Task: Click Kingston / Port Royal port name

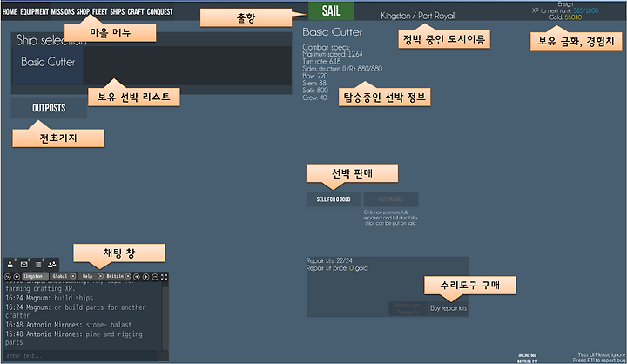Action: [x=418, y=16]
